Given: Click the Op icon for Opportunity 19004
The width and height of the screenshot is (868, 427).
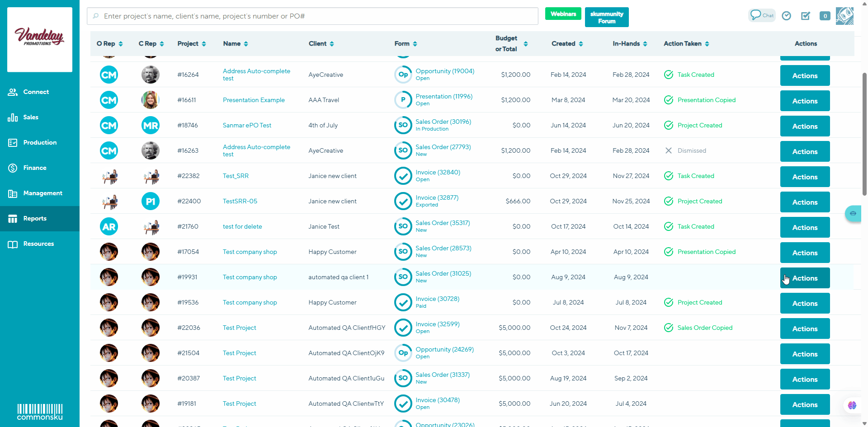Looking at the screenshot, I should (x=403, y=75).
